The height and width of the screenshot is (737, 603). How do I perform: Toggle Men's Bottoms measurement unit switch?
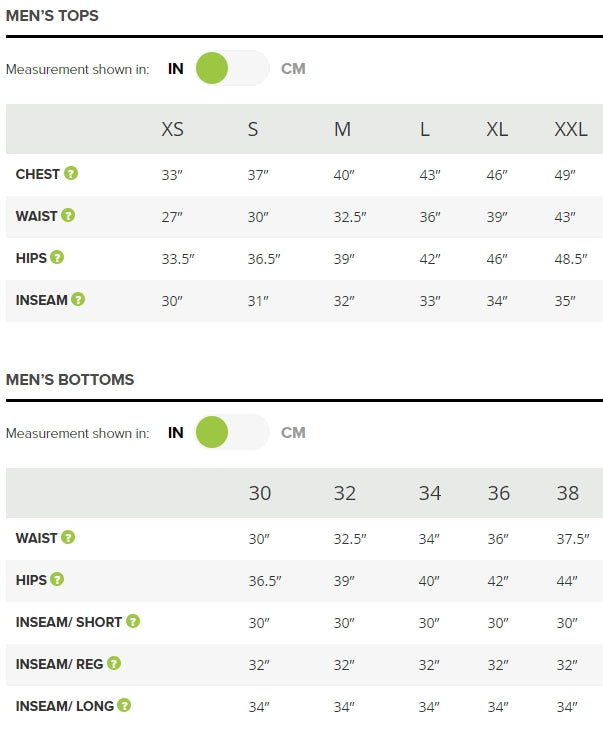click(x=232, y=432)
